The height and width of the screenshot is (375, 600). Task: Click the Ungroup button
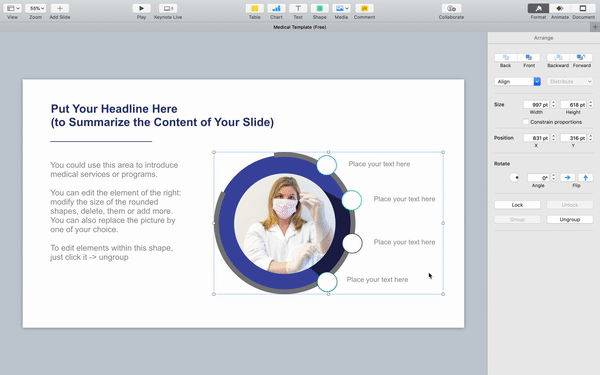point(570,219)
